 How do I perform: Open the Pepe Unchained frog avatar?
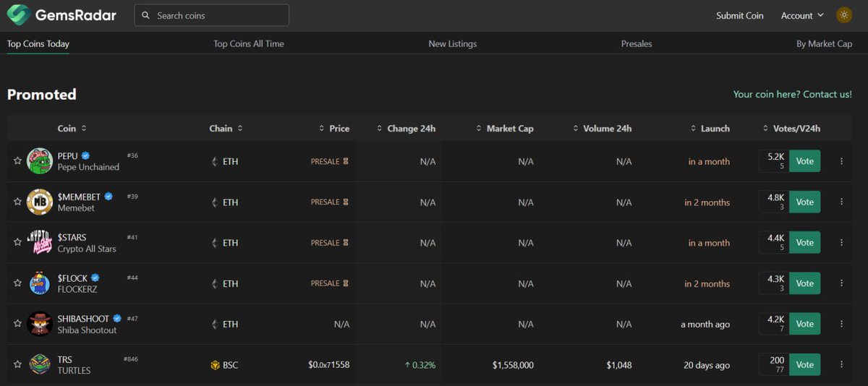coord(40,161)
